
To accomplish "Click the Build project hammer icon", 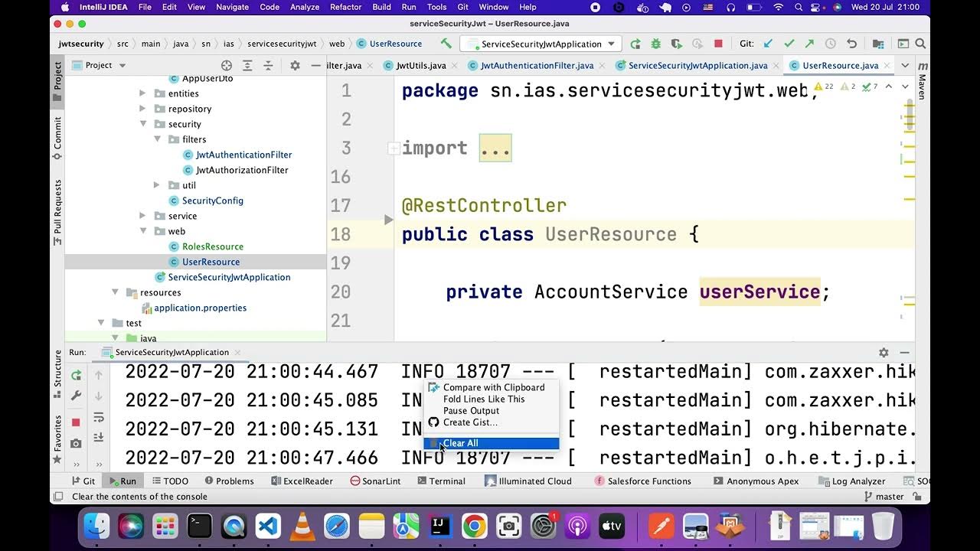I will (x=446, y=44).
